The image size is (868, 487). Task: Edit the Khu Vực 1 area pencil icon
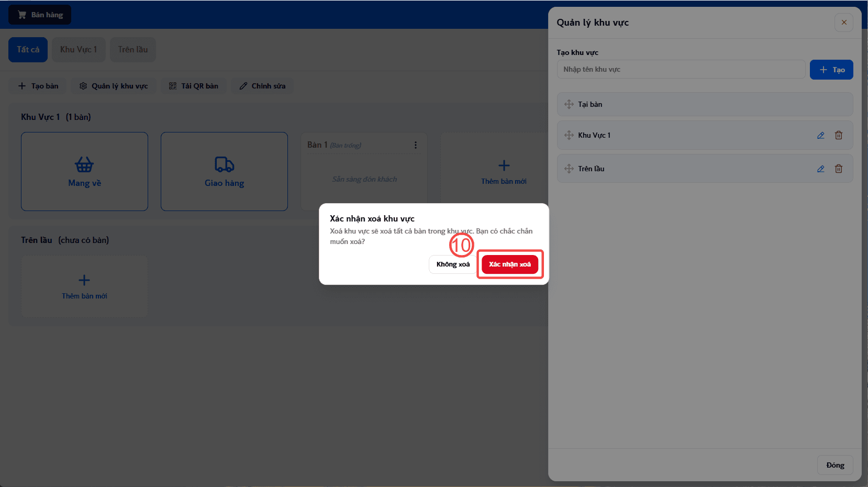click(821, 135)
